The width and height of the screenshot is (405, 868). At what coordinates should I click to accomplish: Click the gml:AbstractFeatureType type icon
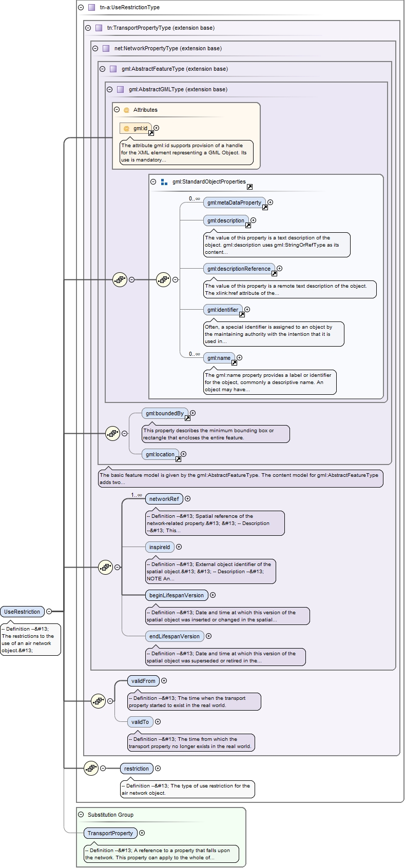113,69
